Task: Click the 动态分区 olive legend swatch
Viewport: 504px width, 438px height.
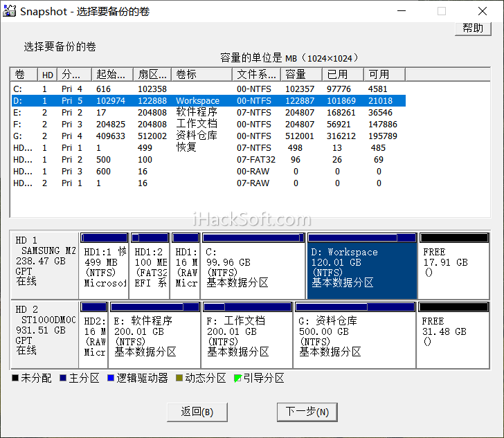Action: [x=179, y=378]
